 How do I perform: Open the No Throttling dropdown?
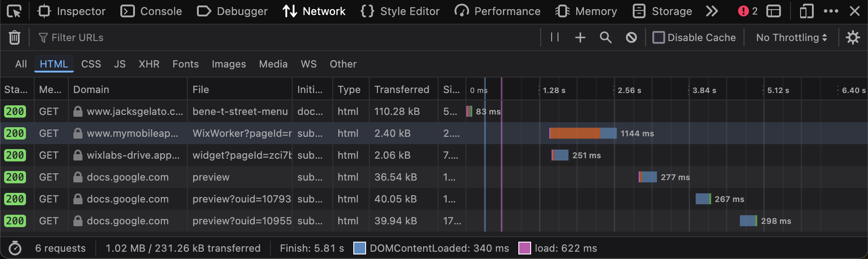[x=791, y=37]
